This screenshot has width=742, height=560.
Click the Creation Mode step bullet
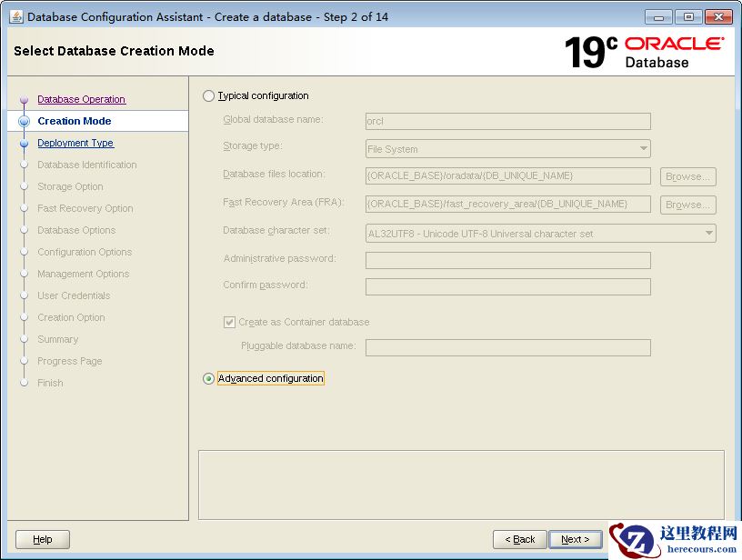coord(25,122)
